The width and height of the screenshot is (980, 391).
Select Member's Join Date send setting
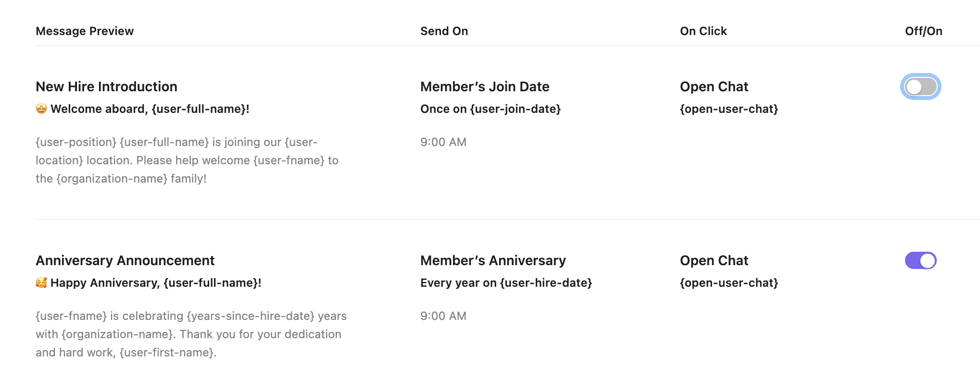[485, 86]
